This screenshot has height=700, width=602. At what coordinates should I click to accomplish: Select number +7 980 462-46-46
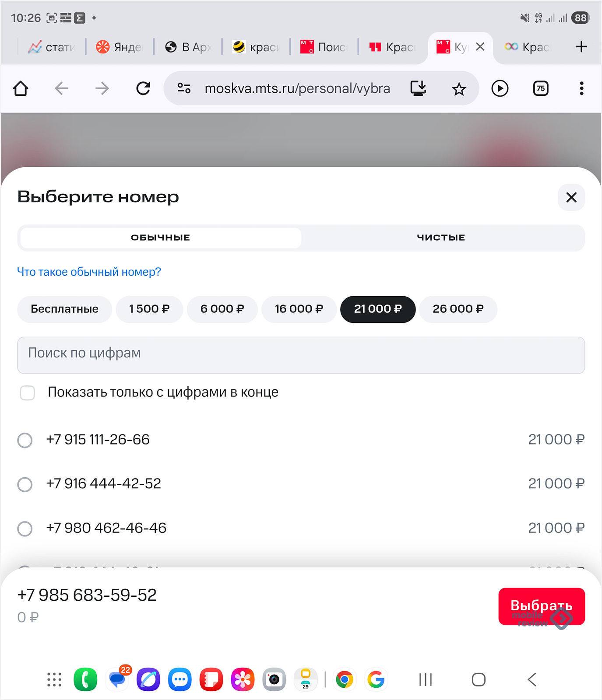click(25, 528)
